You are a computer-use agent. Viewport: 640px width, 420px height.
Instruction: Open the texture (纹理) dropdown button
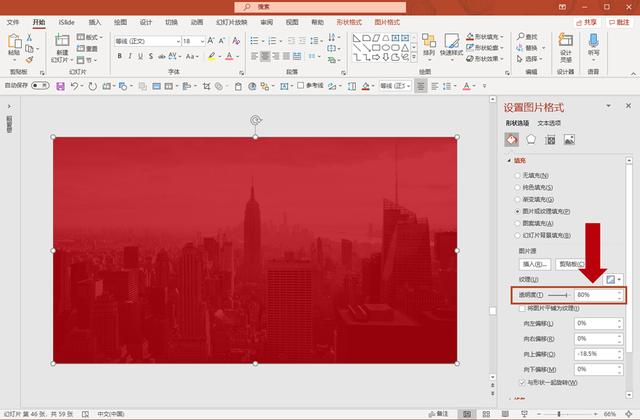pyautogui.click(x=614, y=280)
